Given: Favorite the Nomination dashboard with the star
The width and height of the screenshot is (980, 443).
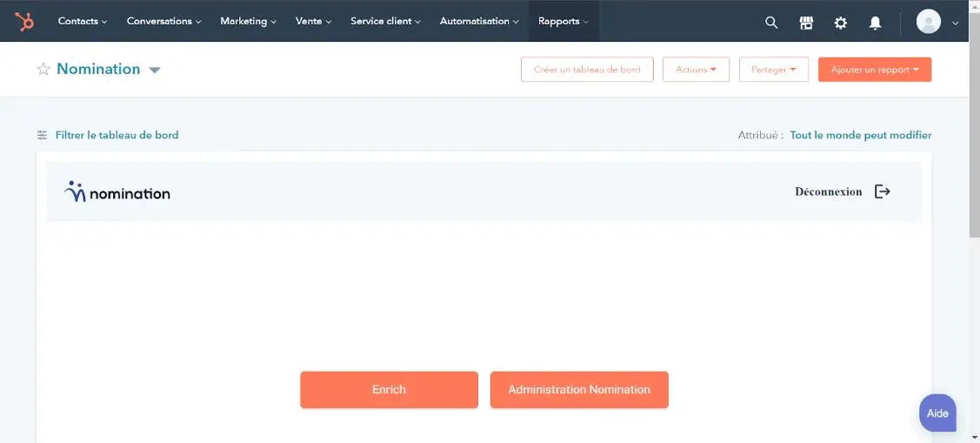Looking at the screenshot, I should (x=43, y=69).
